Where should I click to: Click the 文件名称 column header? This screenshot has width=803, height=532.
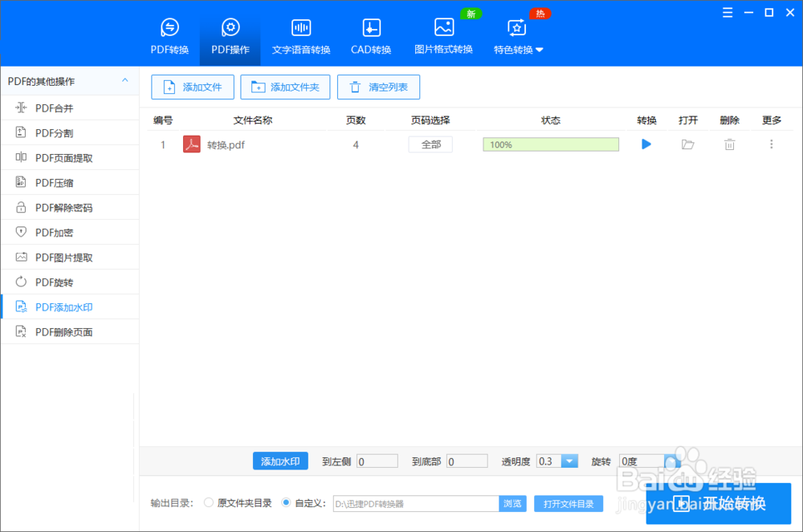coord(253,120)
